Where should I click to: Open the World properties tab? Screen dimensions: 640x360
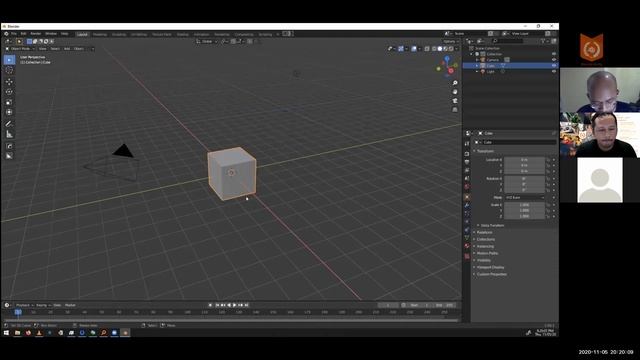(x=467, y=187)
